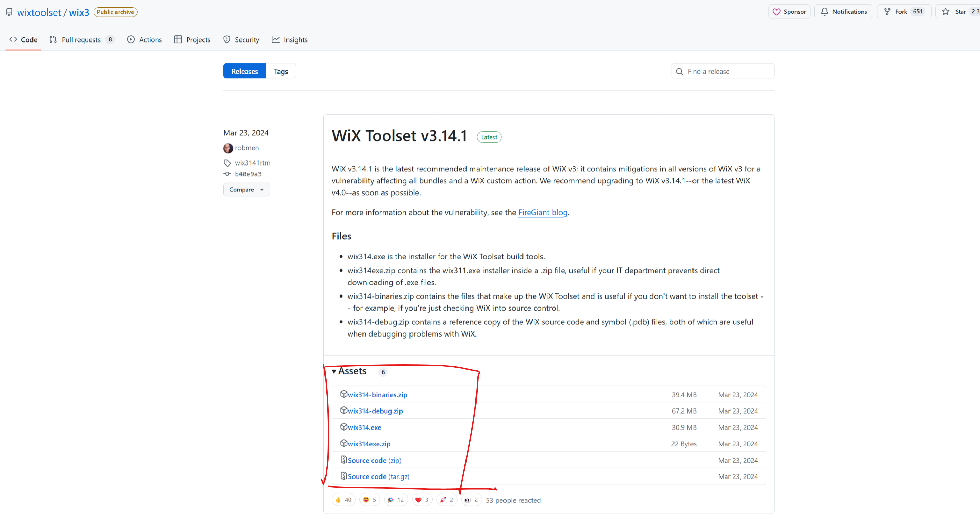
Task: Click the Notifications bell icon
Action: click(824, 12)
